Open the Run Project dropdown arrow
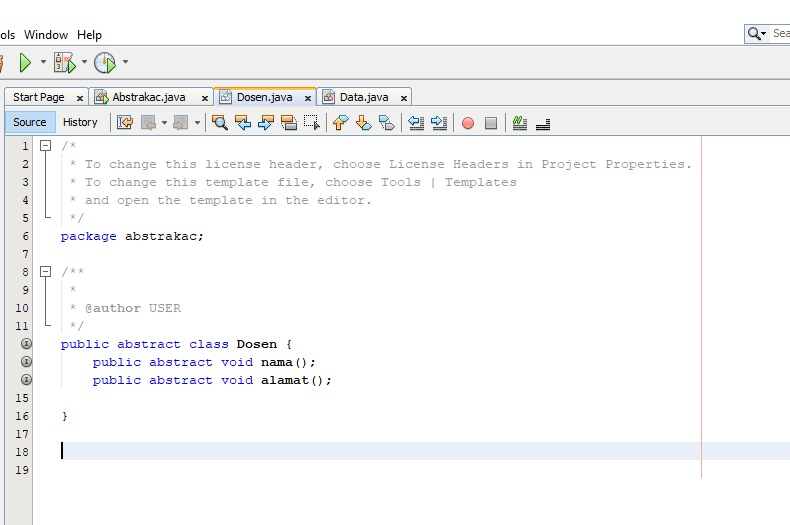 tap(43, 63)
